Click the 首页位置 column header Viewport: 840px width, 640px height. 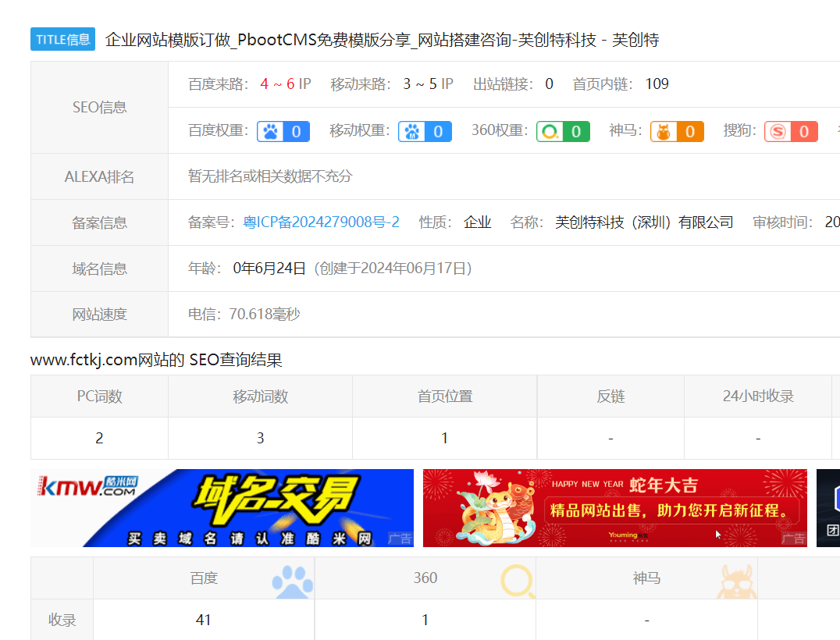[445, 396]
